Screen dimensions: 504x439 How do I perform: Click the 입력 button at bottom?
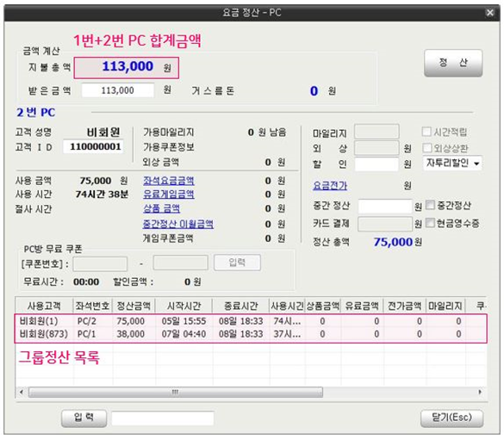tap(84, 417)
